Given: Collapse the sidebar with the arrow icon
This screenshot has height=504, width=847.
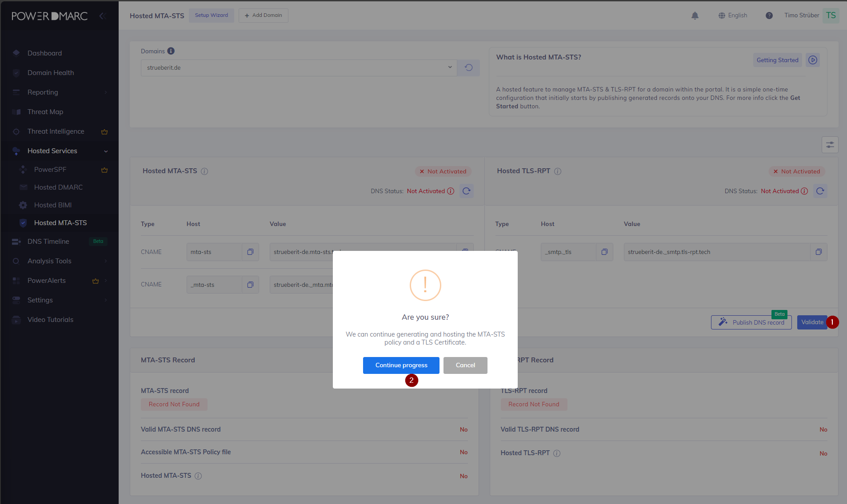Looking at the screenshot, I should pyautogui.click(x=102, y=16).
